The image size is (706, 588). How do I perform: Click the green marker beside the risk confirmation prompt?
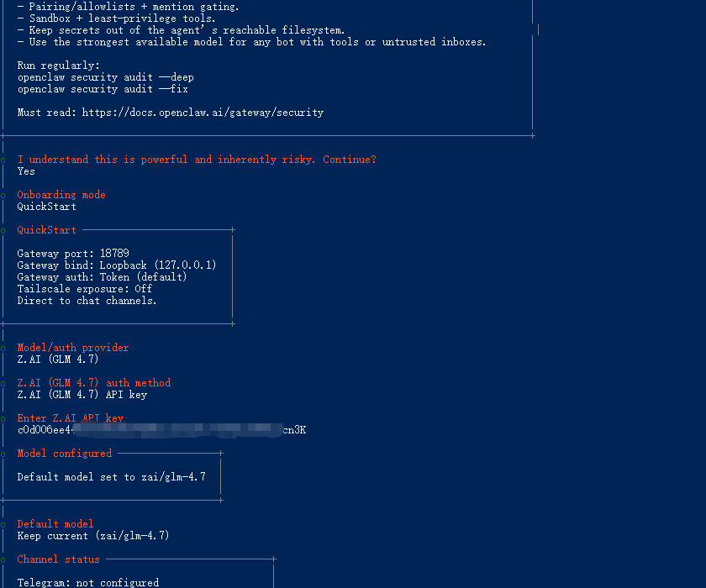pyautogui.click(x=3, y=160)
